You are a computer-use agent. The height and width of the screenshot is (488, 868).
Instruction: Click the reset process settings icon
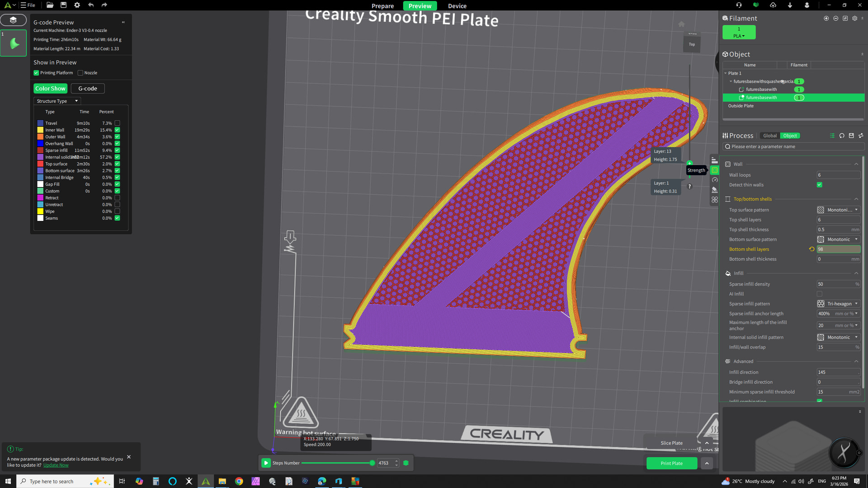tap(842, 136)
